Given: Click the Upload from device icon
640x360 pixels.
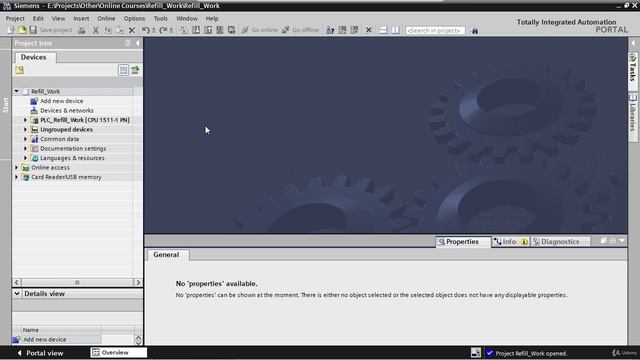Looking at the screenshot, I should point(208,30).
